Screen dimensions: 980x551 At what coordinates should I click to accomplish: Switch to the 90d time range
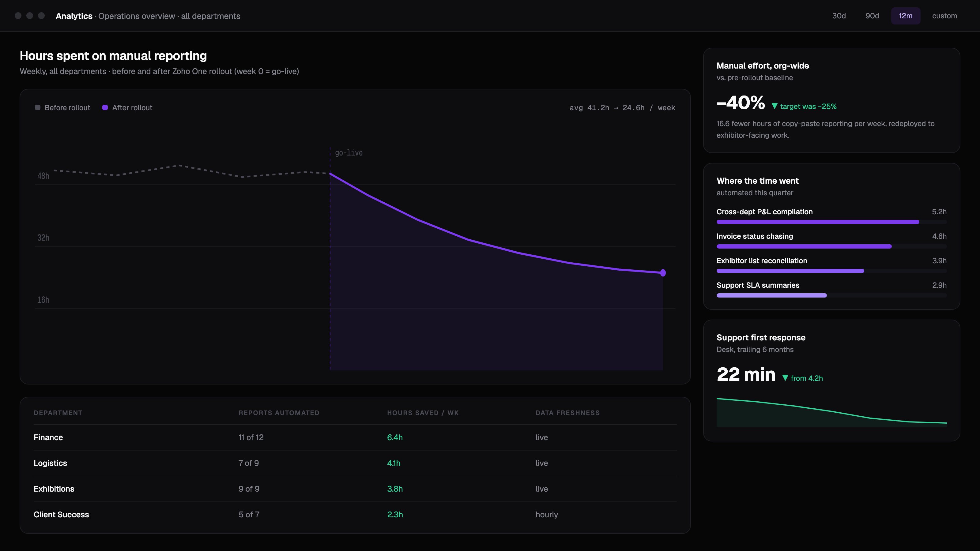click(x=872, y=16)
